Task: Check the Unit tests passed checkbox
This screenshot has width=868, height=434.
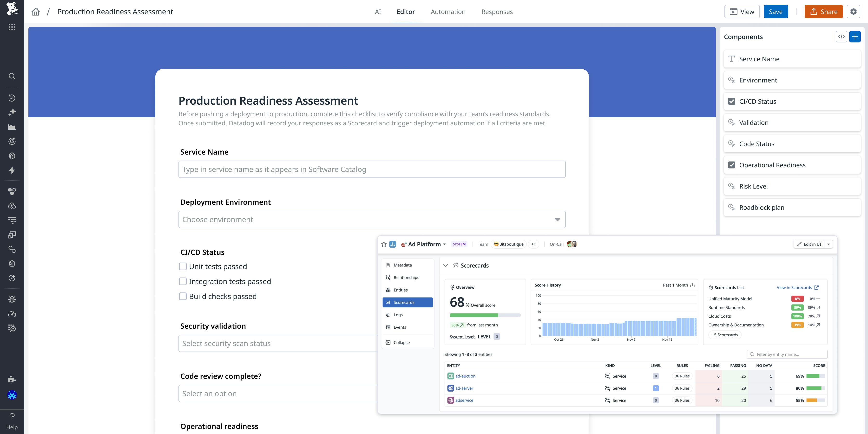Action: tap(183, 266)
